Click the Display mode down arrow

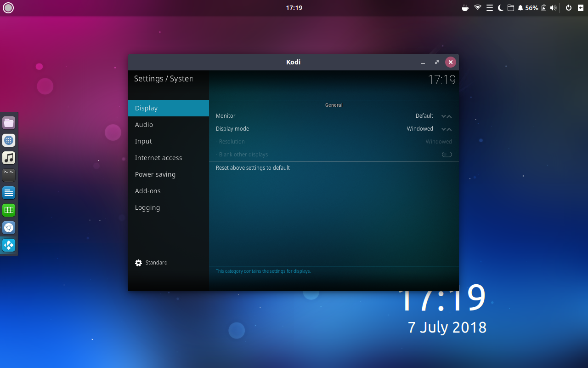click(444, 129)
